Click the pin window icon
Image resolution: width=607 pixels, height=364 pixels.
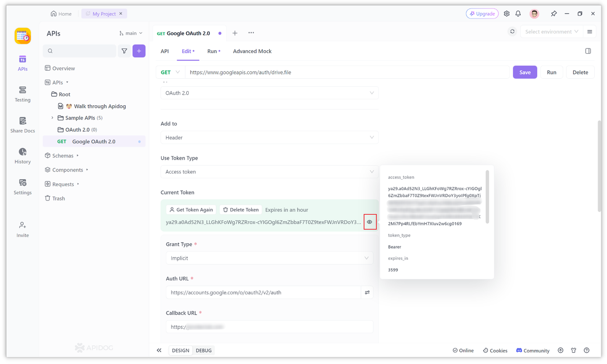pyautogui.click(x=553, y=14)
